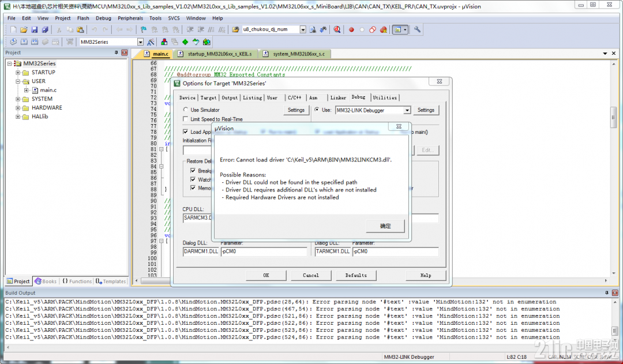Screen dimensions: 623x364
Task: Switch to the system_MM32L06xx_s.c editor tab
Action: tap(294, 54)
